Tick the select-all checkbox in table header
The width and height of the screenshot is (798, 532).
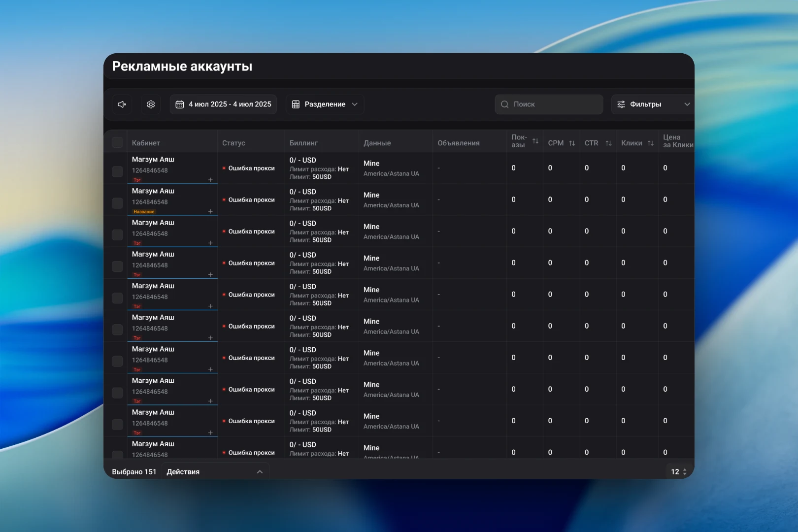pos(117,143)
